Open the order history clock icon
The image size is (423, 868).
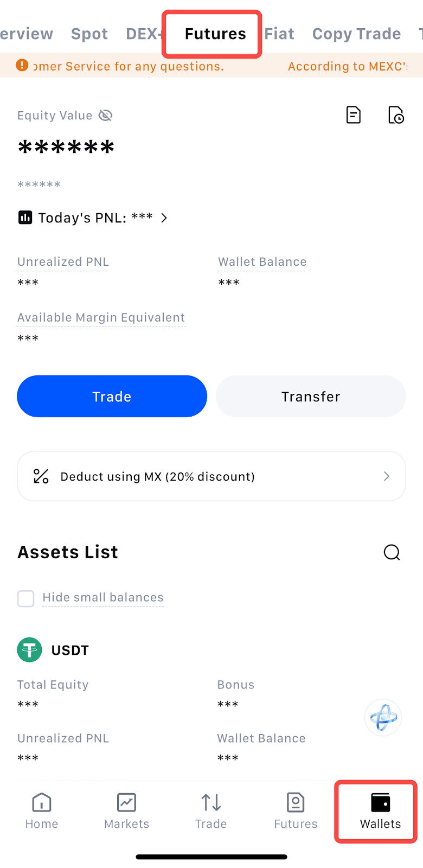click(x=396, y=115)
